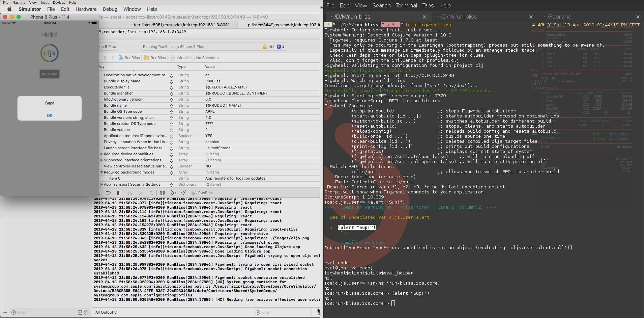Open the terminal's Search menu
Image resolution: width=644 pixels, height=318 pixels.
381,5
